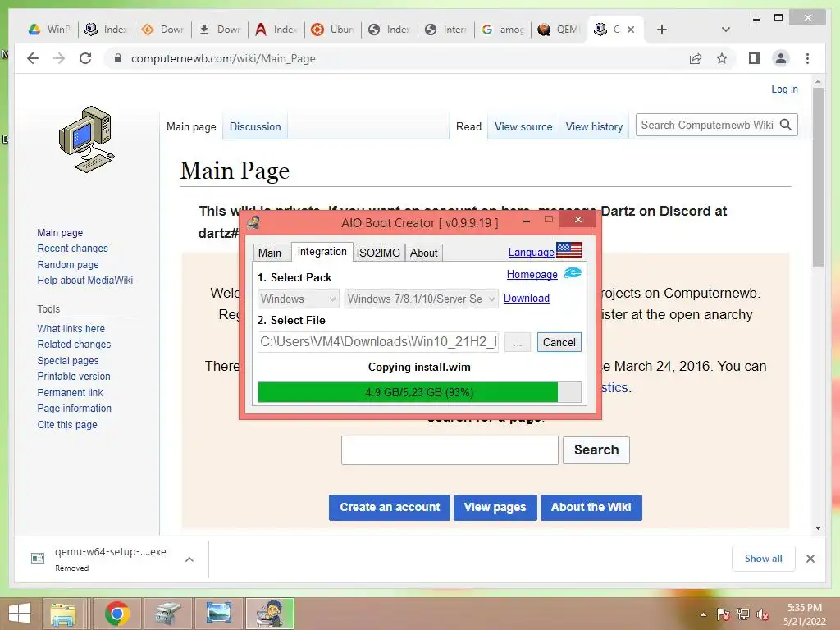Select the Integration tab
Image resolution: width=840 pixels, height=630 pixels.
point(322,251)
